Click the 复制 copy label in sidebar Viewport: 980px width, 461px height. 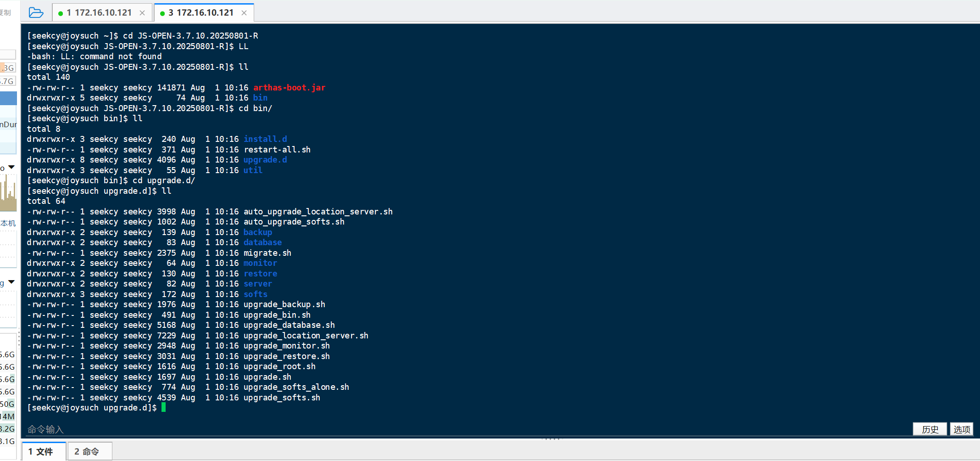[6, 12]
